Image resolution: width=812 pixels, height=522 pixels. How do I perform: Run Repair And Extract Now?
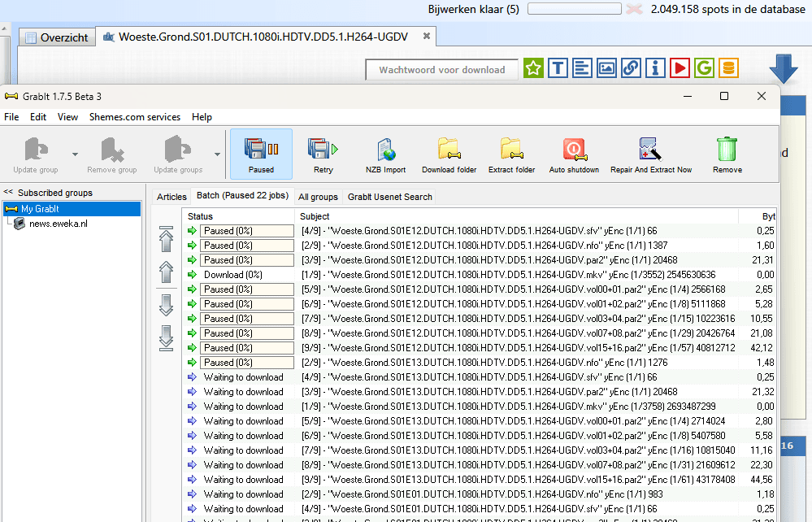[651, 151]
